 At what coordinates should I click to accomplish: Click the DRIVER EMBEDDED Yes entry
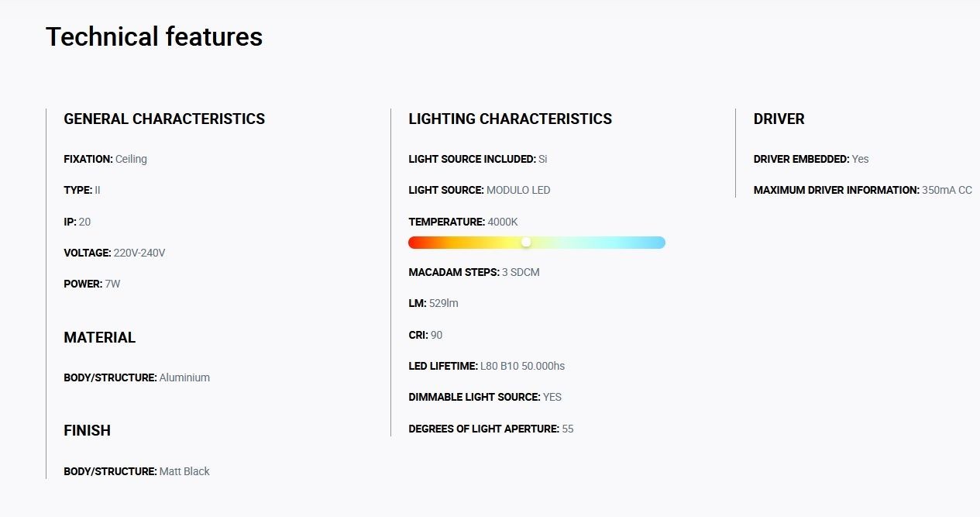coord(811,159)
